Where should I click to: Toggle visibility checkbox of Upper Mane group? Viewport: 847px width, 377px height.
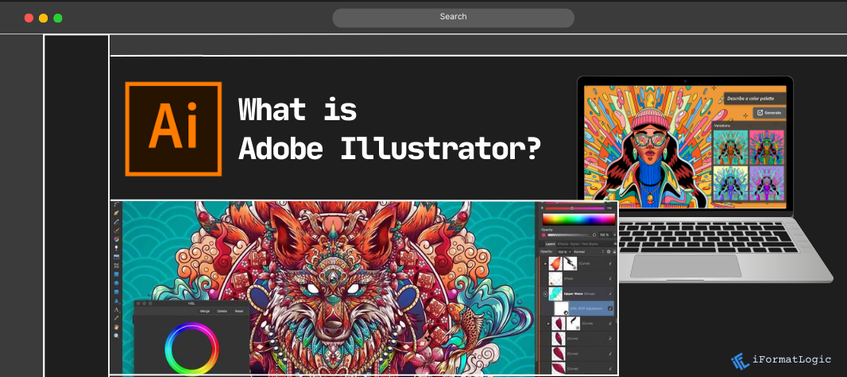tap(610, 294)
